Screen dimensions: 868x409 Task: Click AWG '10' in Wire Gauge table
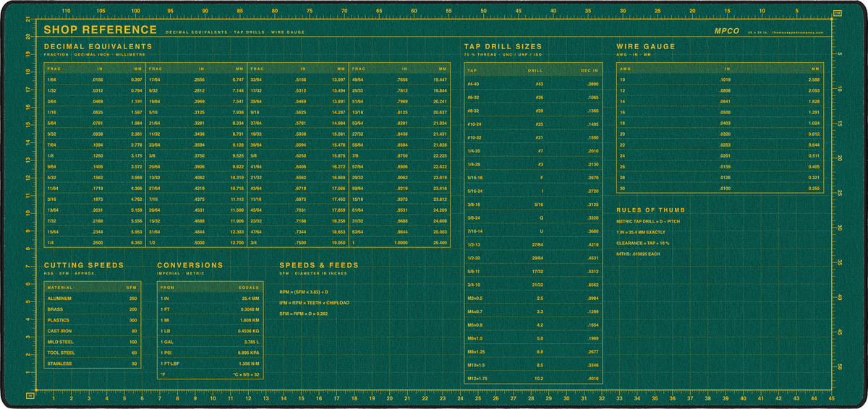click(x=623, y=79)
